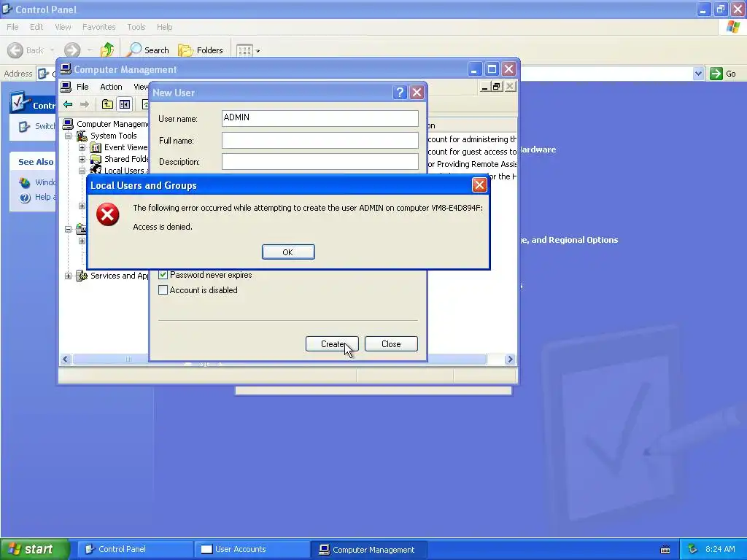The width and height of the screenshot is (747, 560).
Task: Click the Up one level folder icon
Action: [x=108, y=104]
